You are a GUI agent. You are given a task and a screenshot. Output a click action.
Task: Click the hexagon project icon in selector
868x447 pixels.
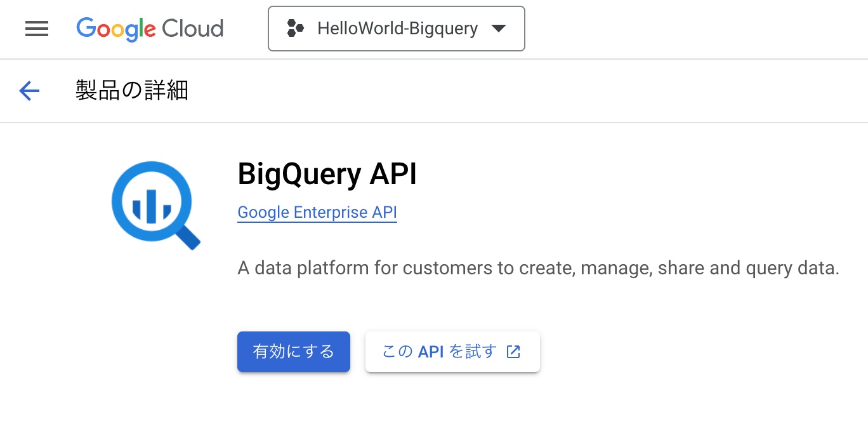coord(295,29)
